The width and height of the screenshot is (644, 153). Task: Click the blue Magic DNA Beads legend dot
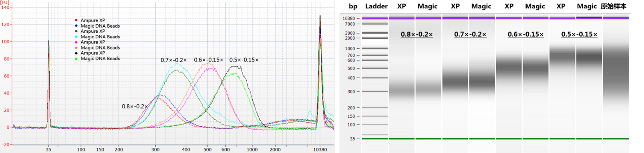76,26
